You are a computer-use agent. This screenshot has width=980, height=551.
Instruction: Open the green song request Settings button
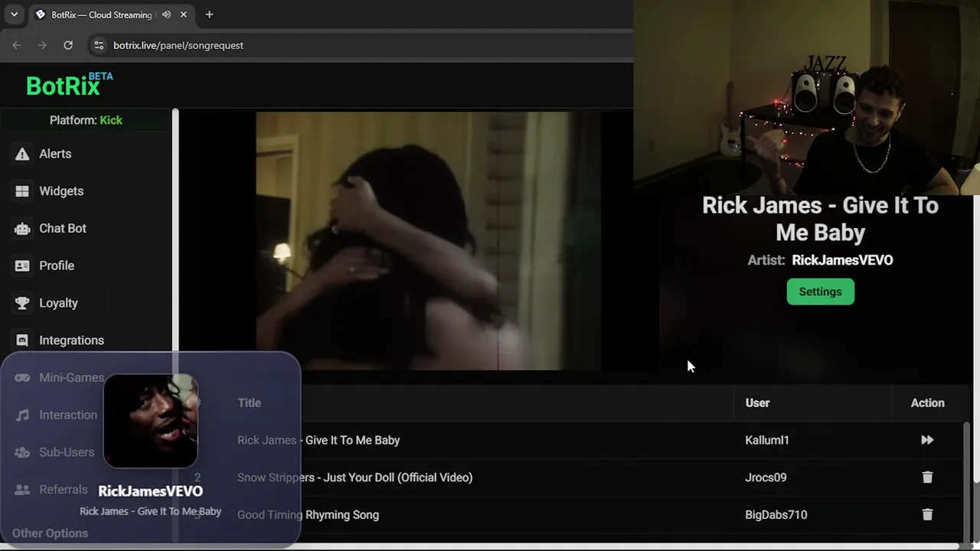pyautogui.click(x=820, y=292)
